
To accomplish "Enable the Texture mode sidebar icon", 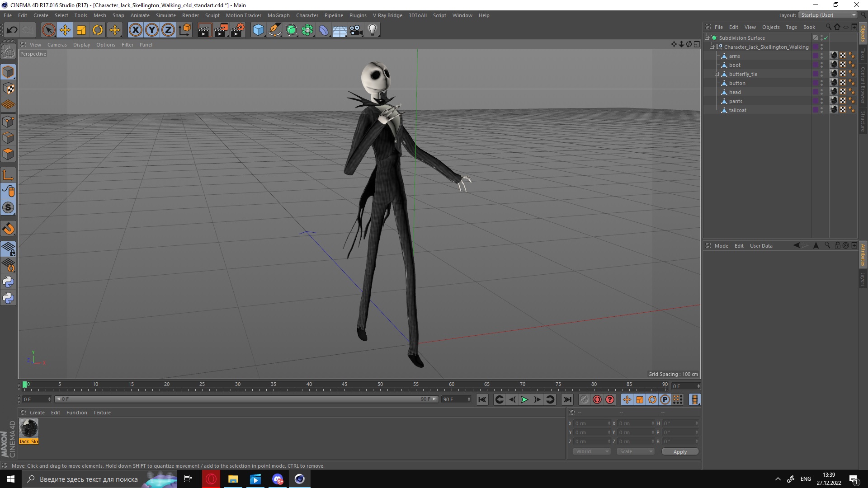I will click(x=8, y=89).
